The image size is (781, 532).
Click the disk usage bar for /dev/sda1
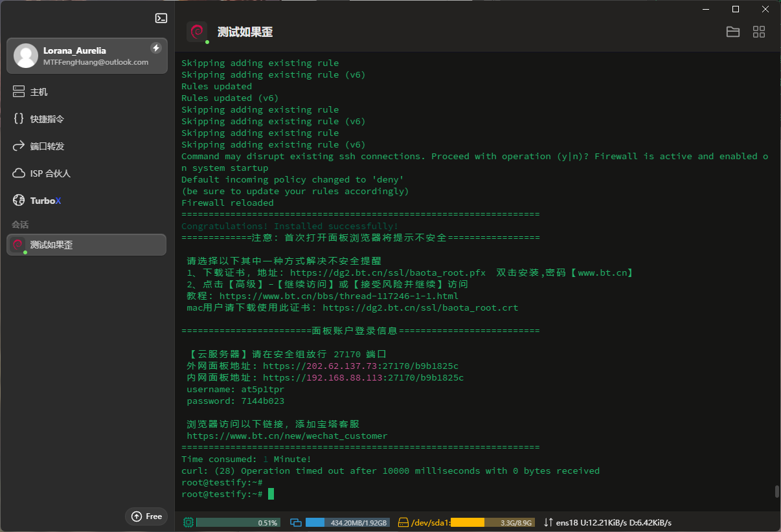492,522
